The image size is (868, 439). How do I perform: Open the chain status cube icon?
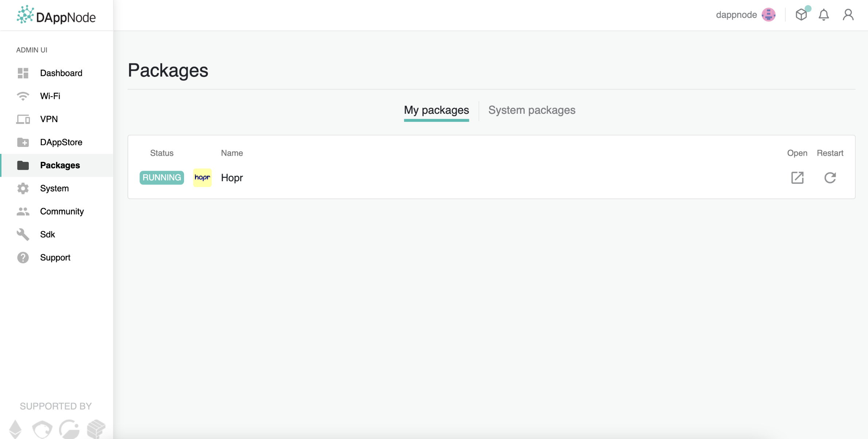coord(801,15)
